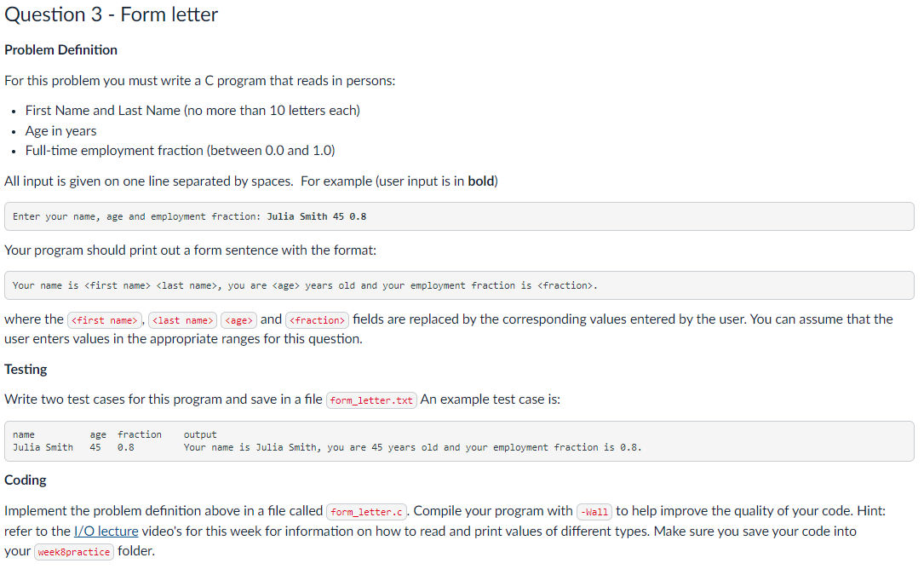
Task: Open the I/O lecture link
Action: pos(106,532)
